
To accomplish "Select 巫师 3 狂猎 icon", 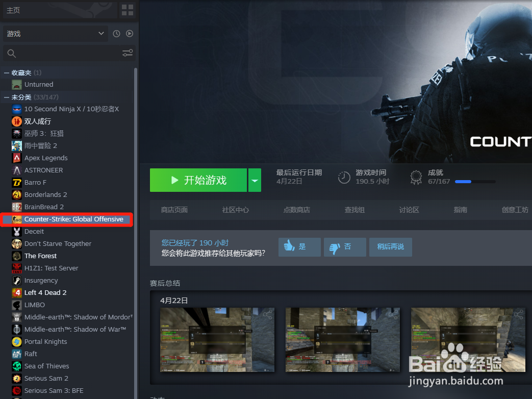I will tap(17, 134).
